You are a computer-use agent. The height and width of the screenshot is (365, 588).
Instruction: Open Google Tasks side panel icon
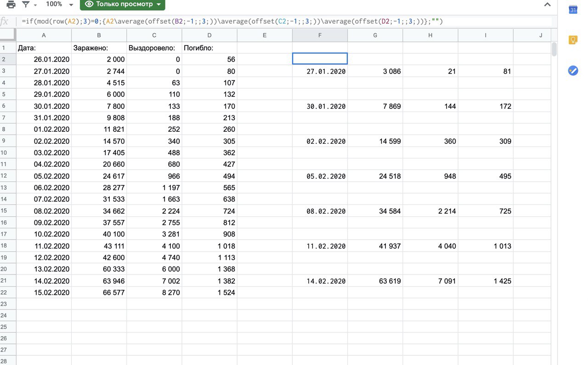pyautogui.click(x=573, y=70)
